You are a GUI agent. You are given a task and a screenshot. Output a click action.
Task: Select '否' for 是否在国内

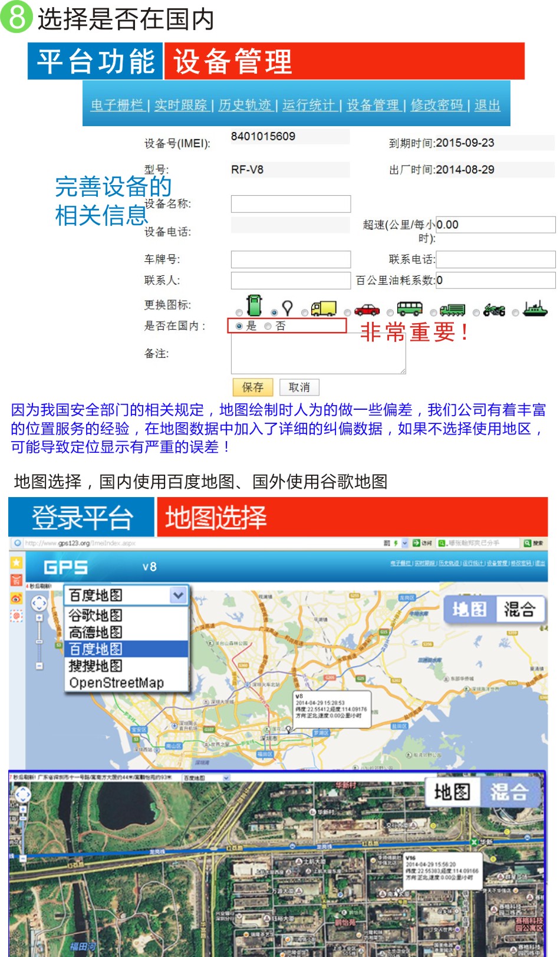268,326
